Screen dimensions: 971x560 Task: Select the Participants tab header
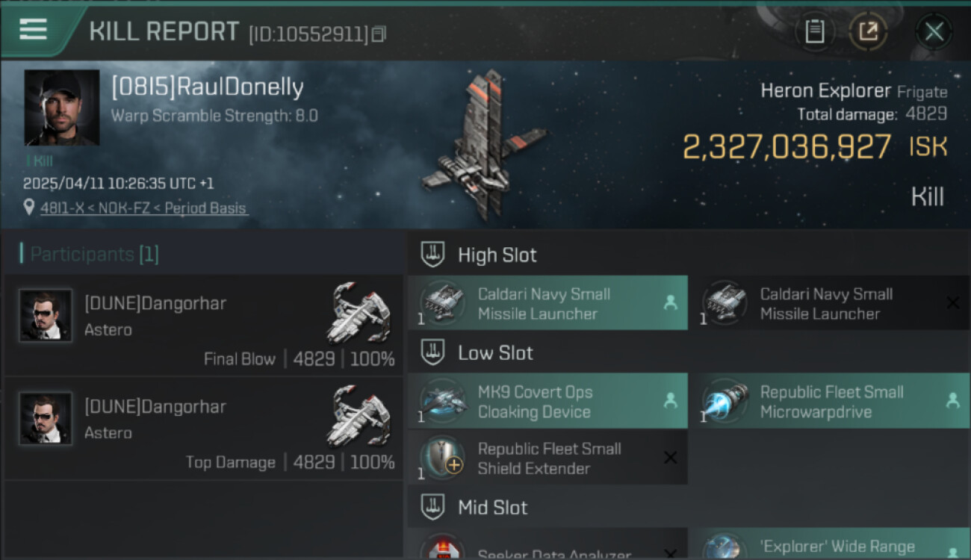90,255
